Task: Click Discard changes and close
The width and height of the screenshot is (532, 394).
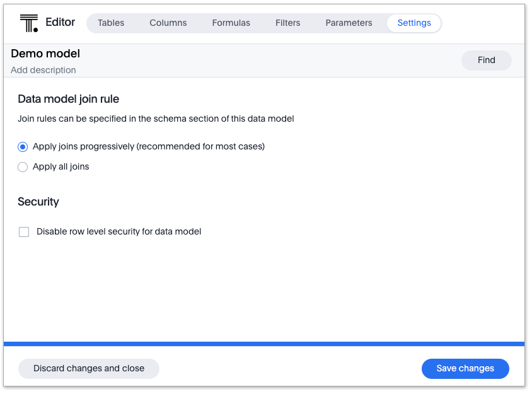Action: coord(89,369)
